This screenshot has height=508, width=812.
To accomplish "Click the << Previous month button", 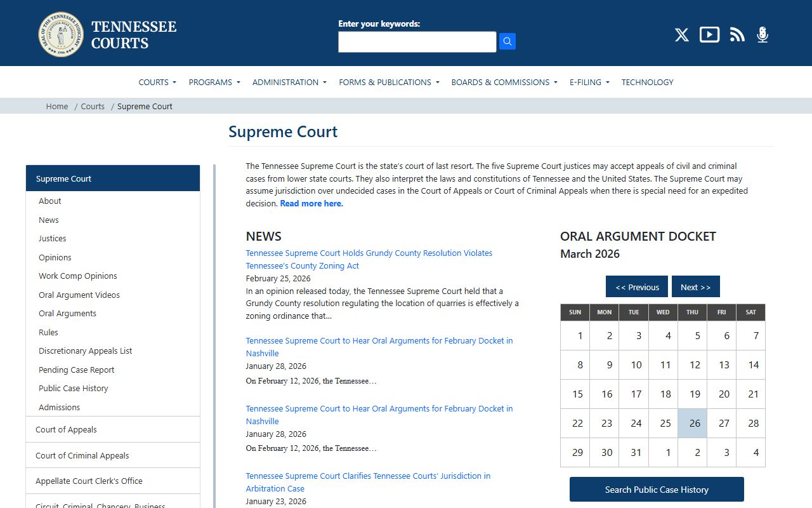I will [x=637, y=286].
